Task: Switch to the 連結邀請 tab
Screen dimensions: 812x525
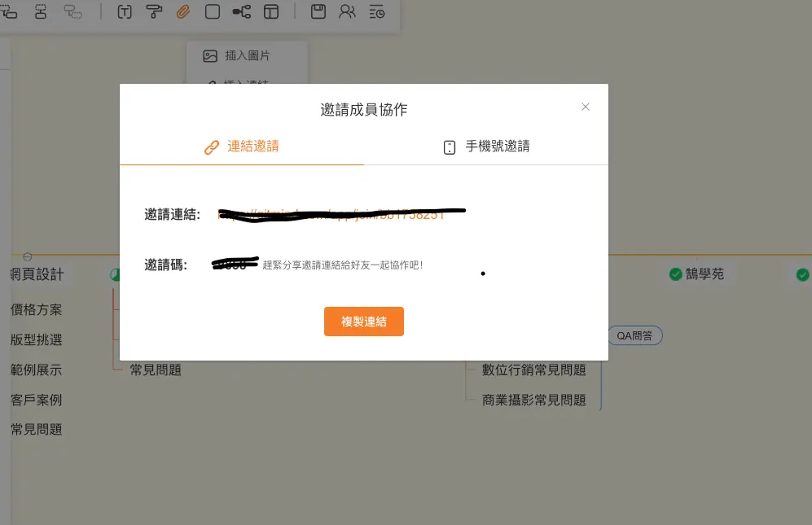Action: point(242,147)
